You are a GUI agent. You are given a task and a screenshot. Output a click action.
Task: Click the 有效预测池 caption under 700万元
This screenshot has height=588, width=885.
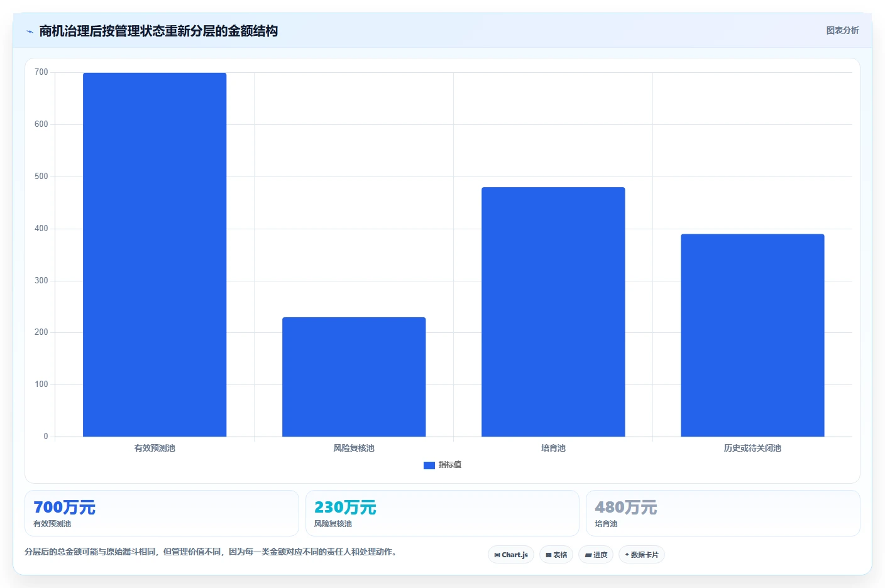52,524
